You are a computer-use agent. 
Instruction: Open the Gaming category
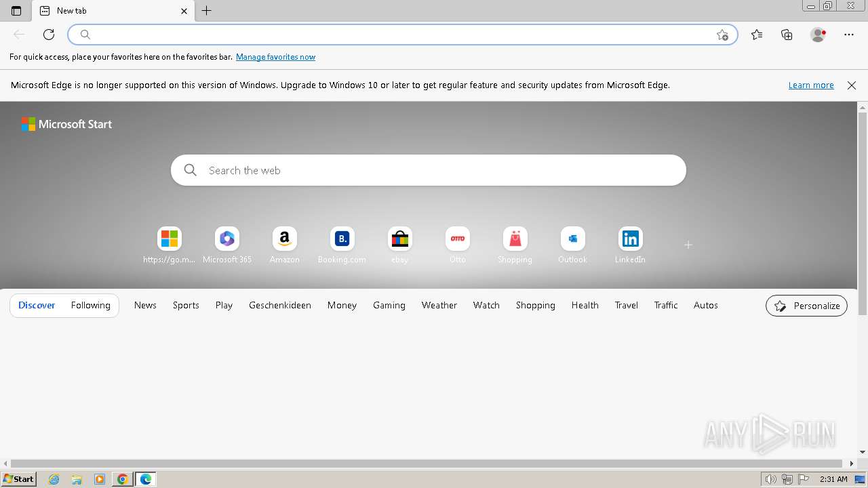(x=389, y=306)
